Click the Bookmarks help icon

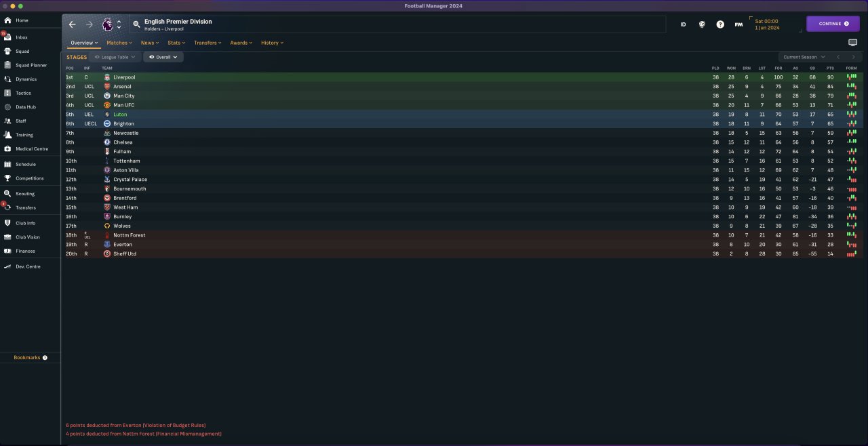click(45, 357)
